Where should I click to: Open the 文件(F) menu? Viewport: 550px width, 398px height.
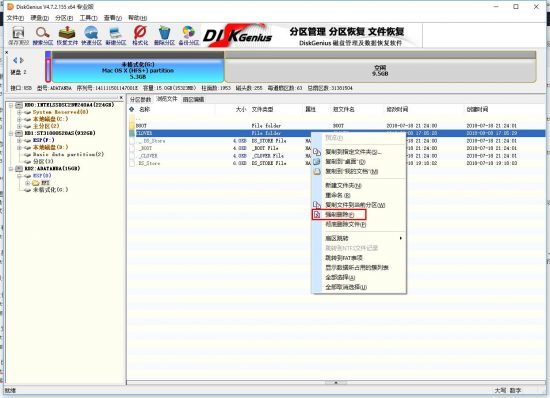pyautogui.click(x=15, y=18)
